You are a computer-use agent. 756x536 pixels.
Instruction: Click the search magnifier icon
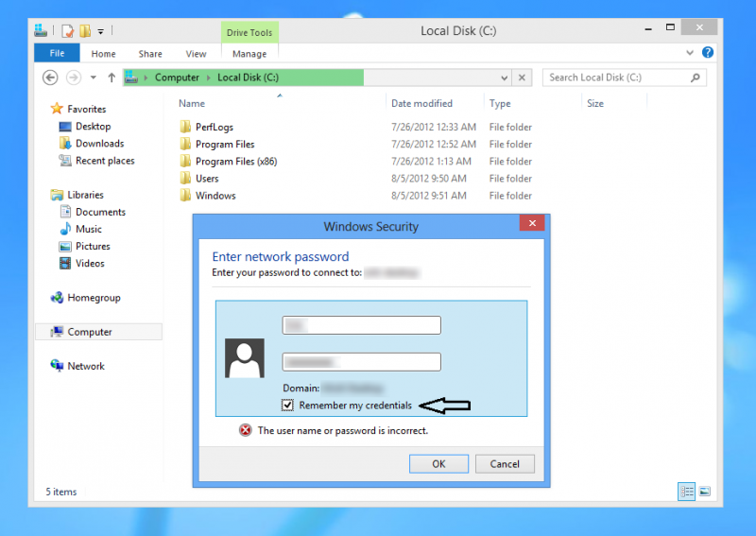pos(695,78)
